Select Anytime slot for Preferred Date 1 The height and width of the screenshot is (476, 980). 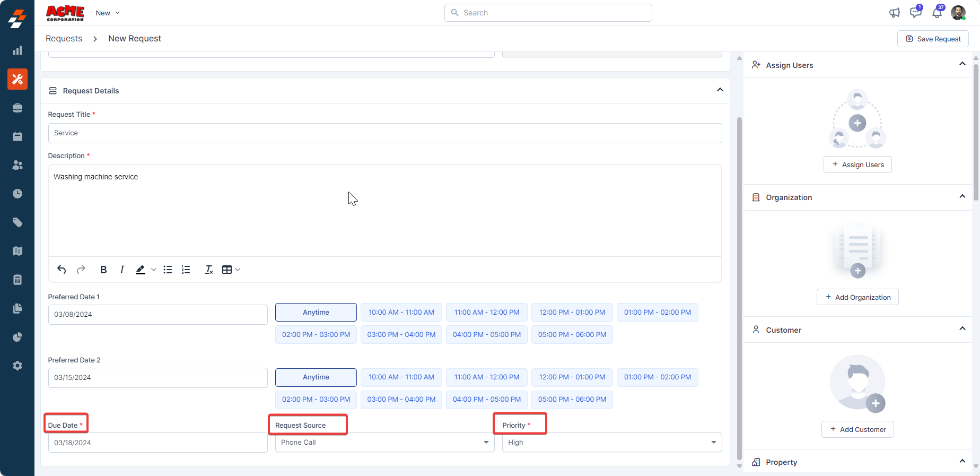316,313
